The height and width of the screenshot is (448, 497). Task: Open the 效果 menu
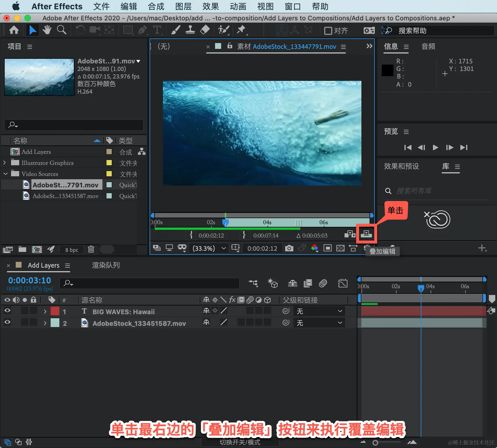pos(211,6)
